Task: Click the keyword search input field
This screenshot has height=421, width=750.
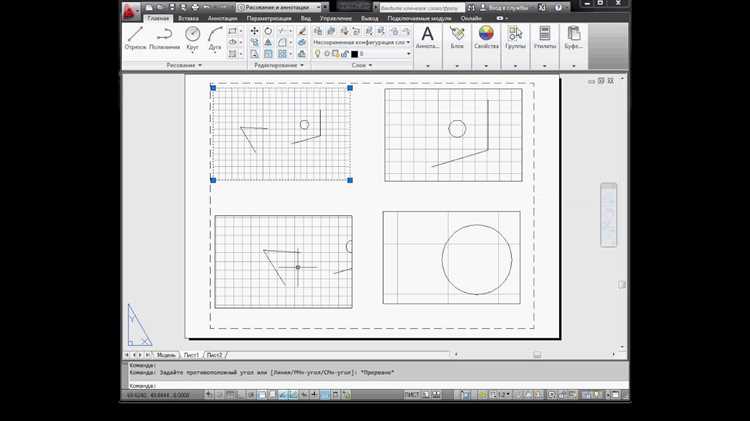Action: point(422,8)
